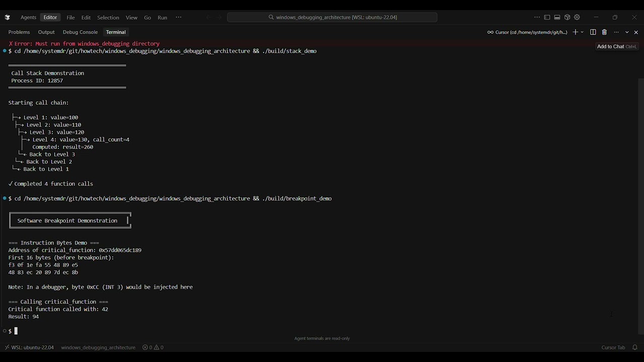Click the navigate forward arrow
The image size is (644, 362).
pos(219,17)
